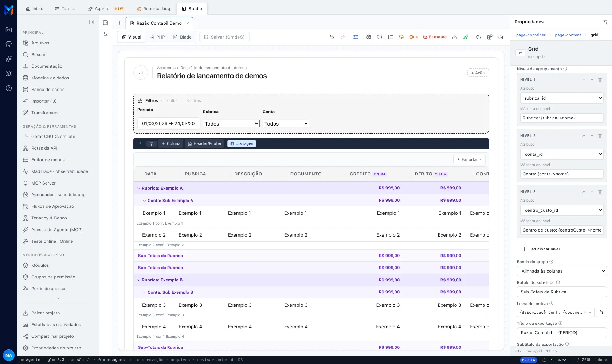Collapse the left sidebar panel
612x364 pixels.
coord(92,22)
